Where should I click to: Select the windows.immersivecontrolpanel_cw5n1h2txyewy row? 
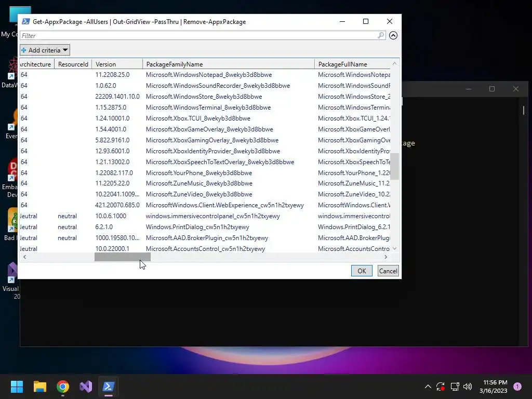point(205,216)
